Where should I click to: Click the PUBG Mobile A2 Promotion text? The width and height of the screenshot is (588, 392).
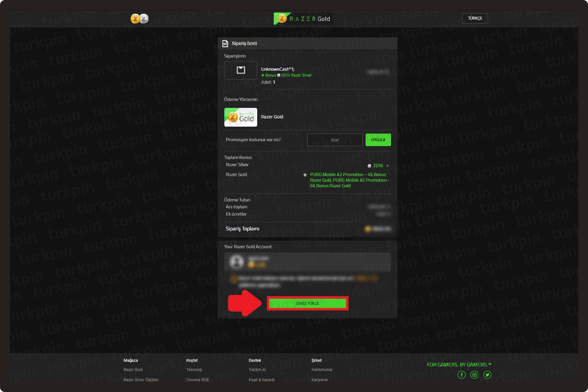[x=350, y=180]
